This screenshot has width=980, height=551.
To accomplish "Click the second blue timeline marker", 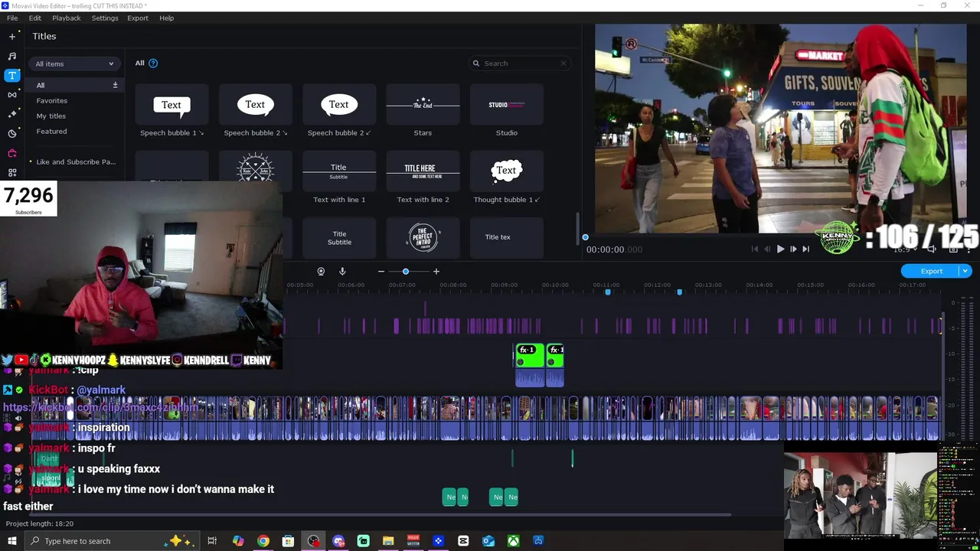I will point(679,292).
